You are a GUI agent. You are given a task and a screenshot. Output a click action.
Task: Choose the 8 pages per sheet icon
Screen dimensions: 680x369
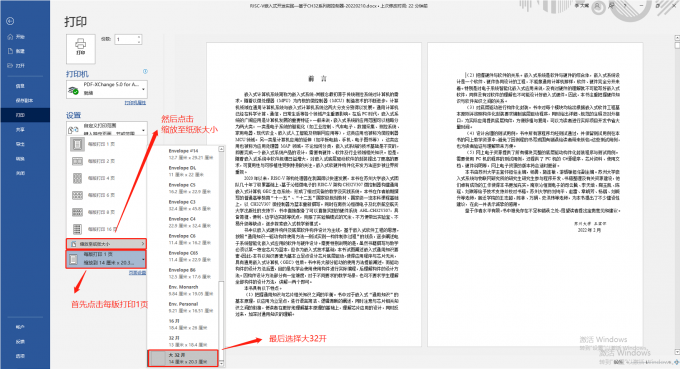[77, 212]
